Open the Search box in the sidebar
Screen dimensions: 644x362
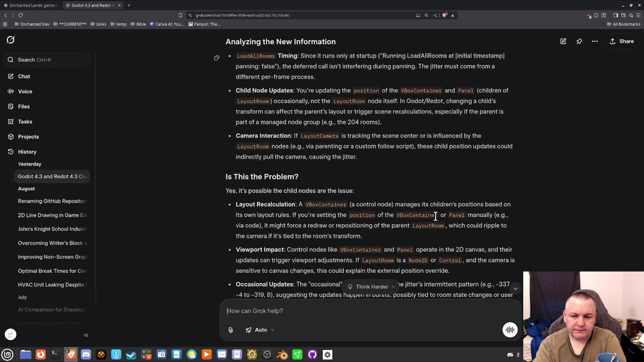pyautogui.click(x=48, y=60)
